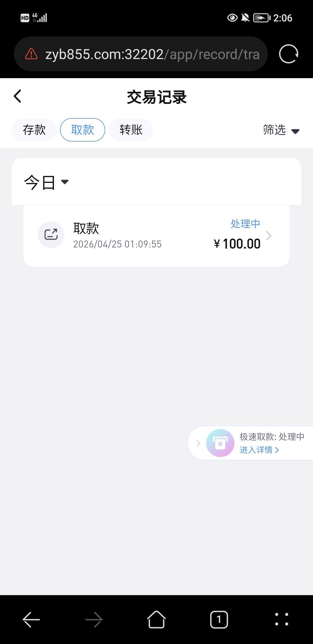Tap the back chevron beside 交易记录

pyautogui.click(x=17, y=96)
